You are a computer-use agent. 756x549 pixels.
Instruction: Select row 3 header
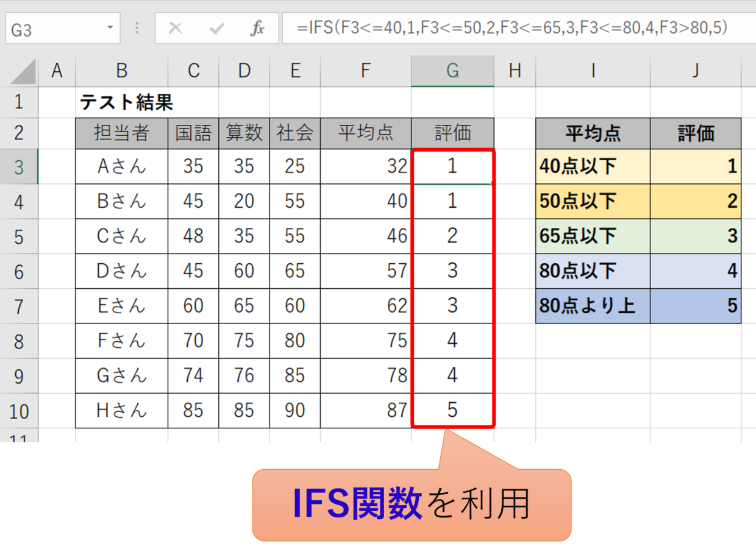pyautogui.click(x=19, y=166)
